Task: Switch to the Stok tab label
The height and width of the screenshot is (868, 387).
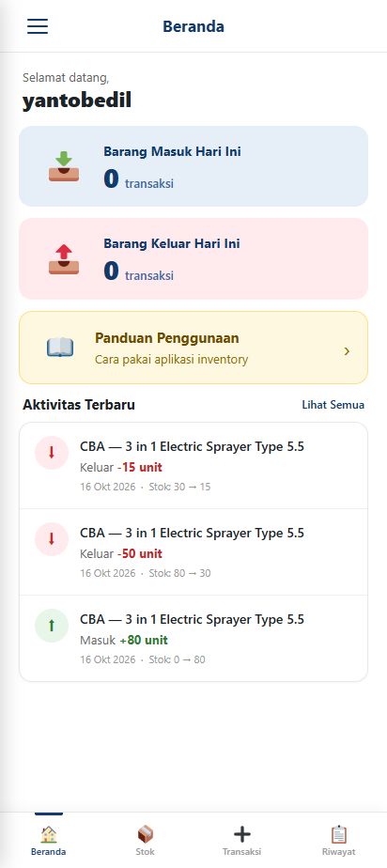Action: click(x=145, y=852)
